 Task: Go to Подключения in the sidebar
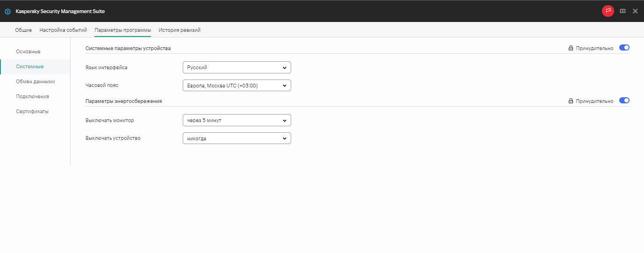point(32,96)
